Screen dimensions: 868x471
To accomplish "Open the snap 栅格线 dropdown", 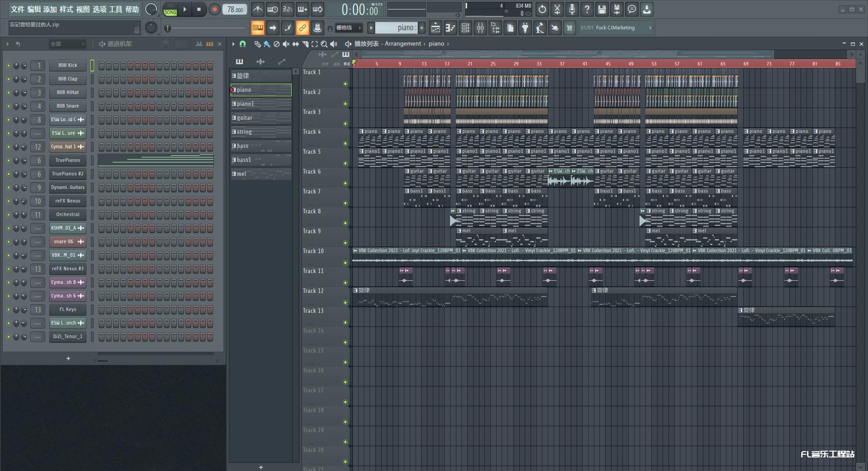I will (348, 28).
